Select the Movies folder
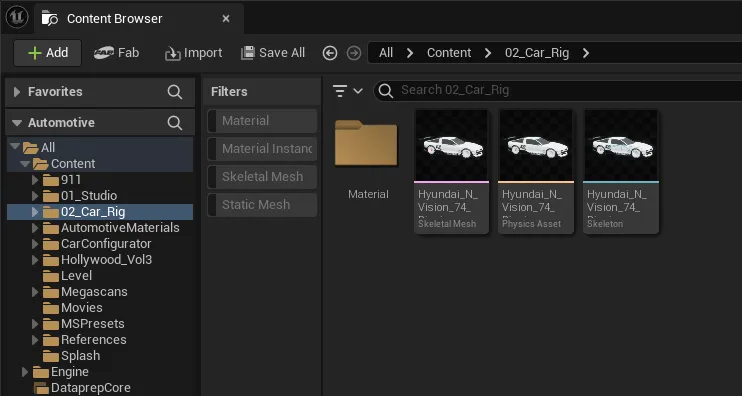The height and width of the screenshot is (396, 742). click(100, 308)
